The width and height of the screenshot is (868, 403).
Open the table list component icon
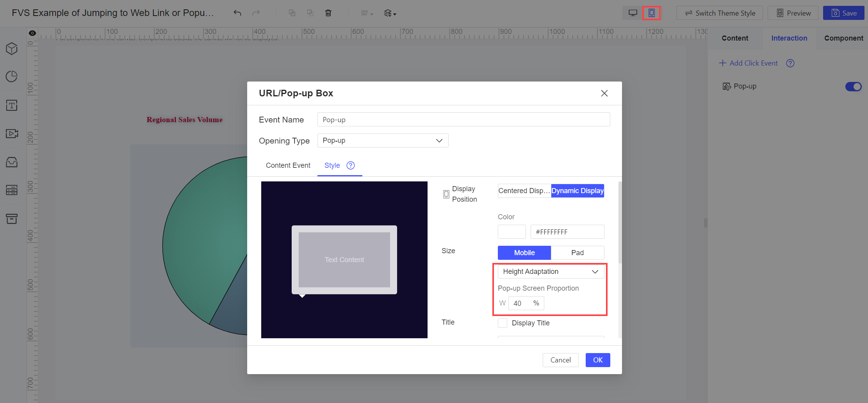coord(12,190)
